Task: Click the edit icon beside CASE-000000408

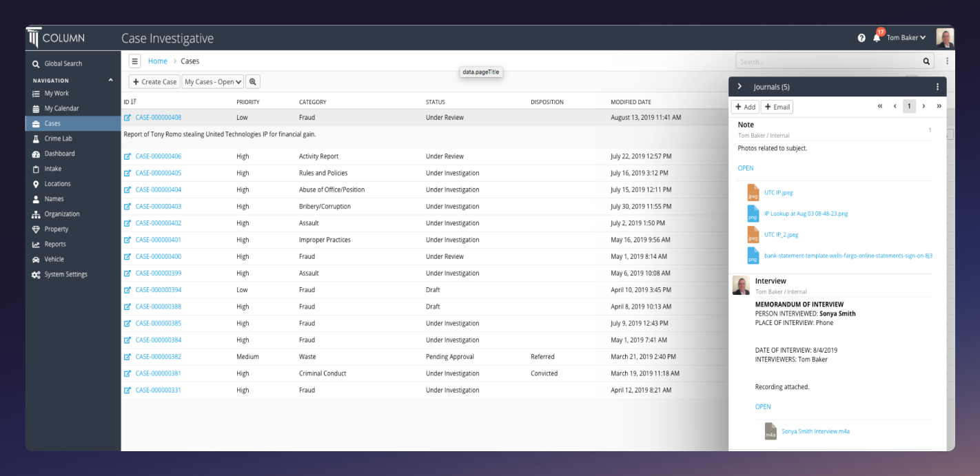Action: point(127,117)
